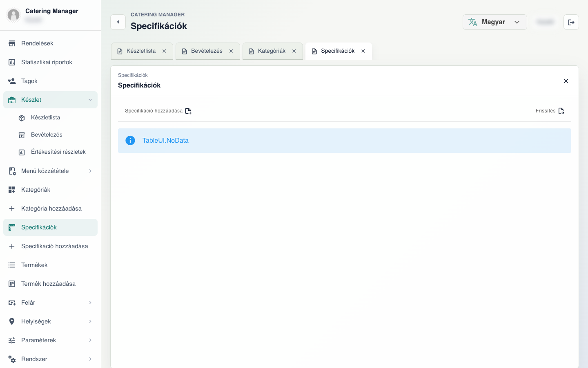Close the Specifikációk panel with X
588x368 pixels.
point(566,81)
